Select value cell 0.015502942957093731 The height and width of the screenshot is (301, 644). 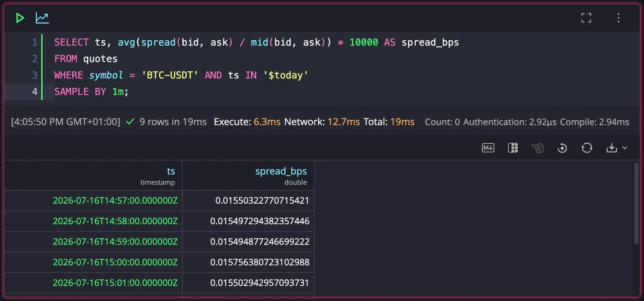click(248, 283)
